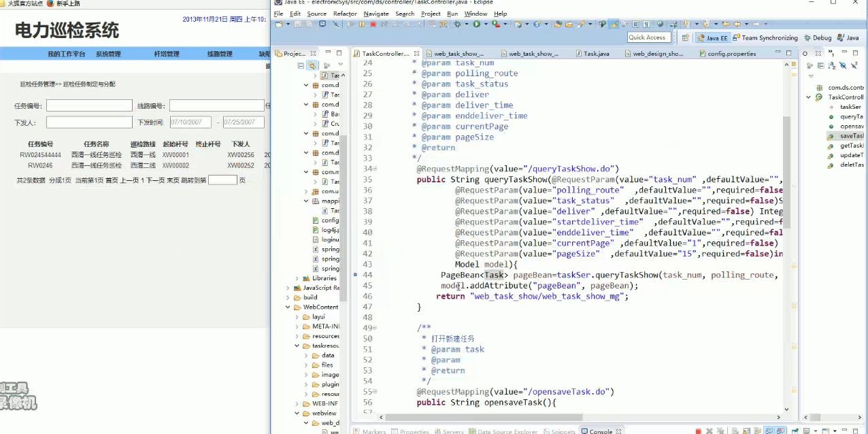Collapse All in the Project Explorer toolbar
The width and height of the screenshot is (868, 434).
tap(301, 65)
